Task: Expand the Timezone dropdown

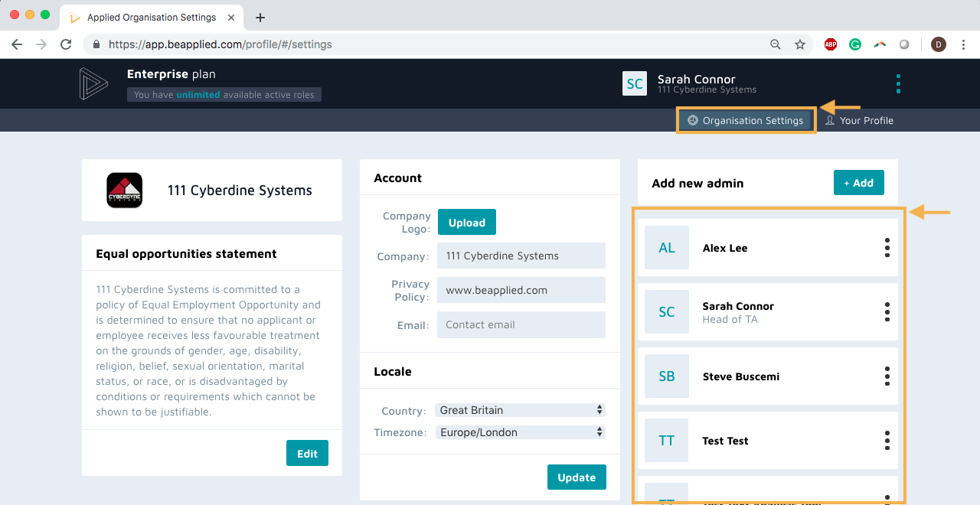Action: [x=520, y=432]
